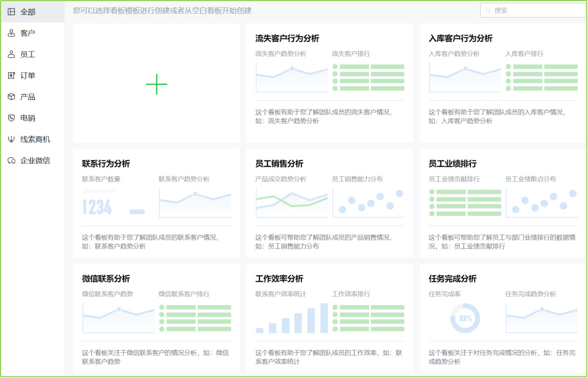This screenshot has width=588, height=378.
Task: Click the 线索商机 funnel icon
Action: (11, 139)
